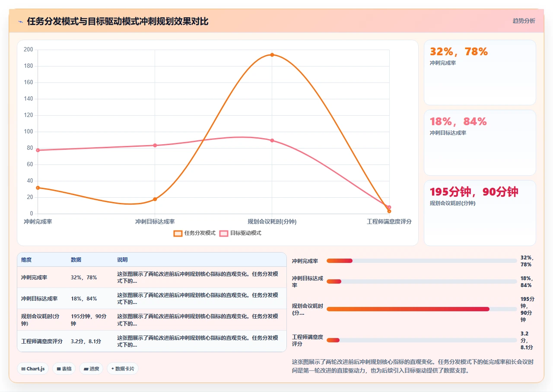Click pink data point at 冲刺目标达成率

click(155, 145)
